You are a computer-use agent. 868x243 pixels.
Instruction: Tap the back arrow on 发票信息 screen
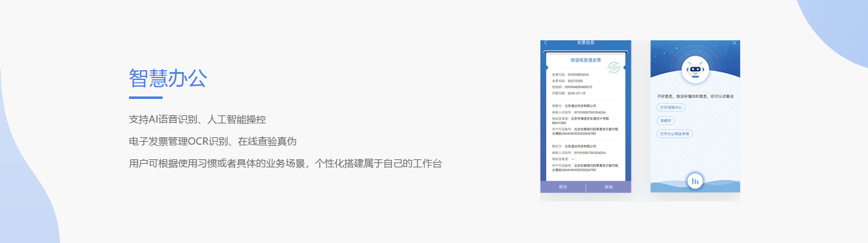[545, 43]
